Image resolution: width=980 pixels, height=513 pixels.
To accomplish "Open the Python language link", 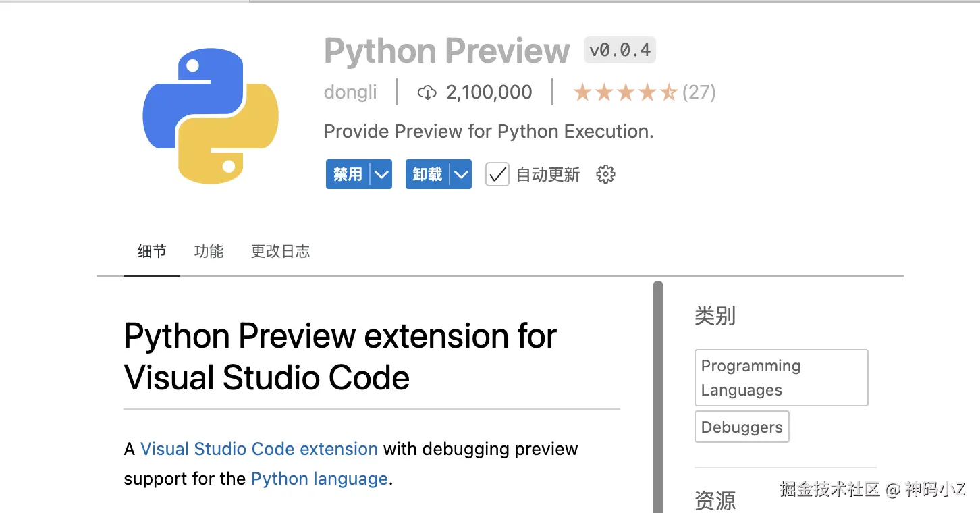I will [x=319, y=479].
